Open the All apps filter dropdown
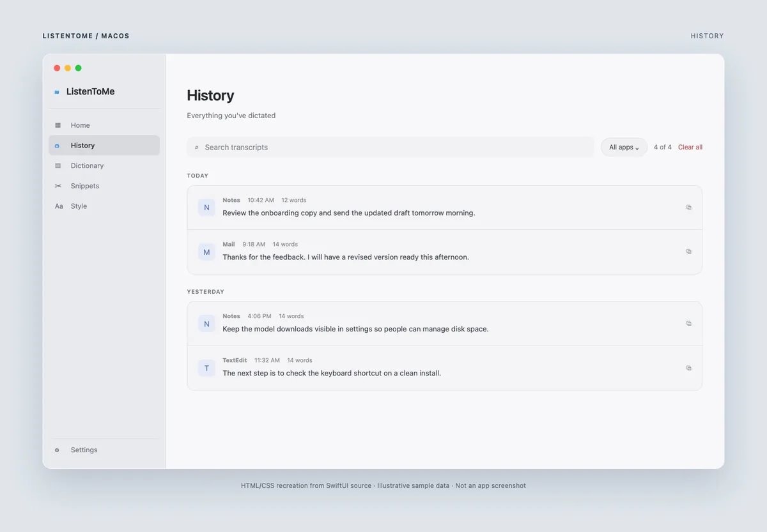 [624, 147]
